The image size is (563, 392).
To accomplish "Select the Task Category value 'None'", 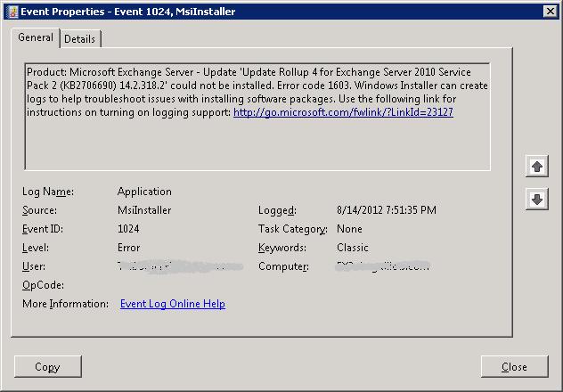I will pyautogui.click(x=349, y=229).
